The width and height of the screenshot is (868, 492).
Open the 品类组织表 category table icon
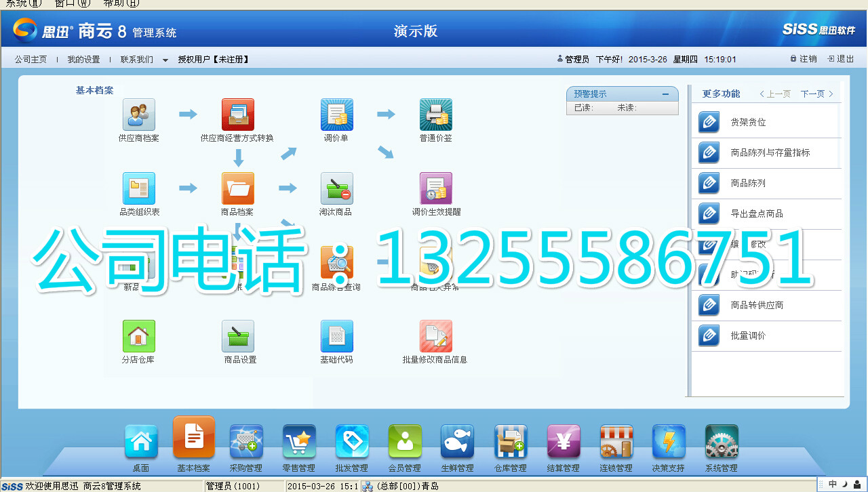coord(139,188)
